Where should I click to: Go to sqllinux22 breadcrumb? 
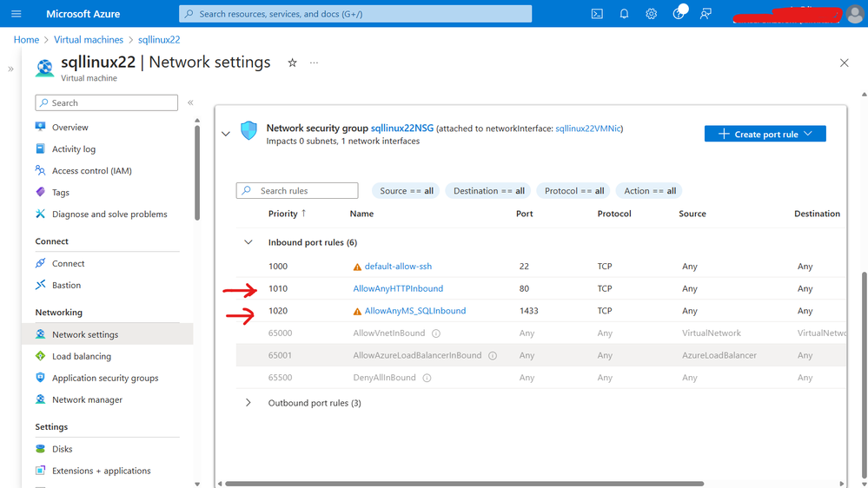point(159,40)
